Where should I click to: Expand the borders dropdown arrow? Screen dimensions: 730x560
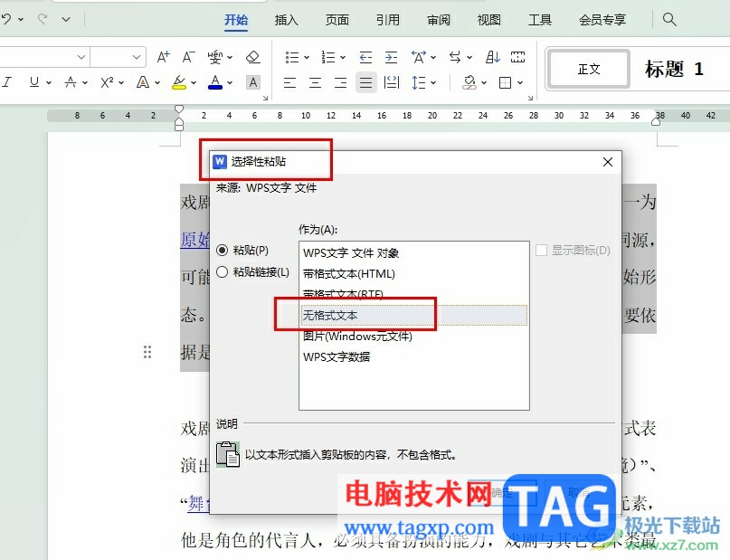point(520,83)
